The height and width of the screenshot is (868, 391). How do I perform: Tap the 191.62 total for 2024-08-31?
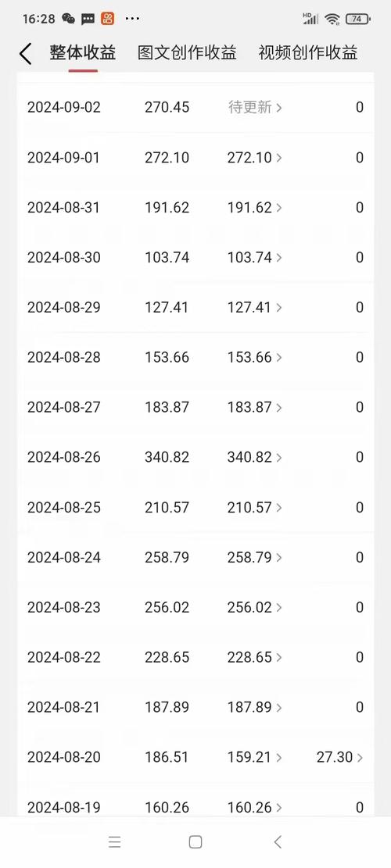tap(167, 207)
